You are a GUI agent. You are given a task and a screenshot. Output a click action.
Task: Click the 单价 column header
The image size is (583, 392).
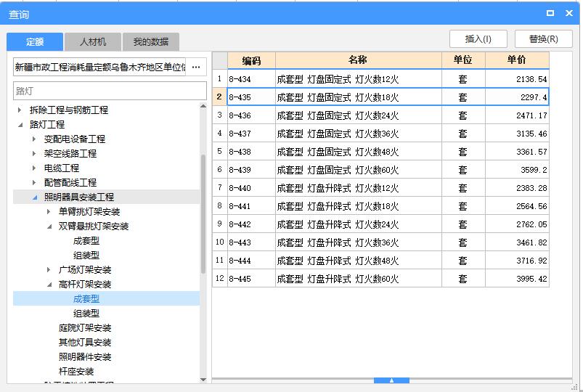(517, 60)
